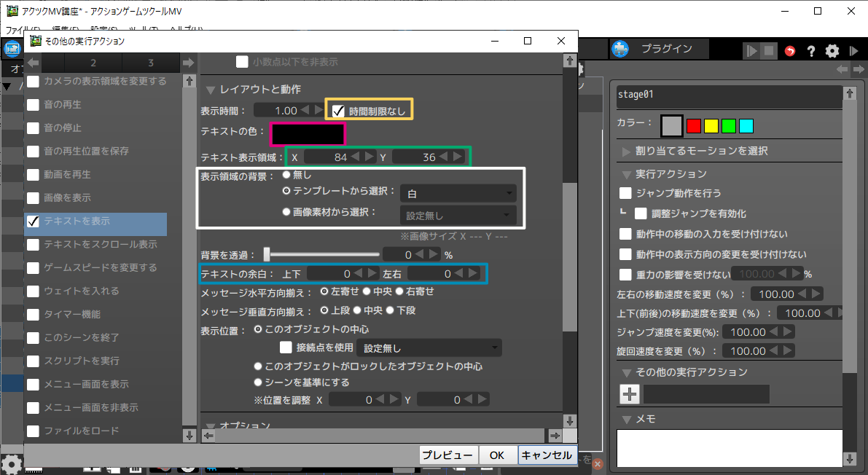Viewport: 868px width, 475px height.
Task: Open the 接続点 設定無し dropdown
Action: [x=430, y=348]
